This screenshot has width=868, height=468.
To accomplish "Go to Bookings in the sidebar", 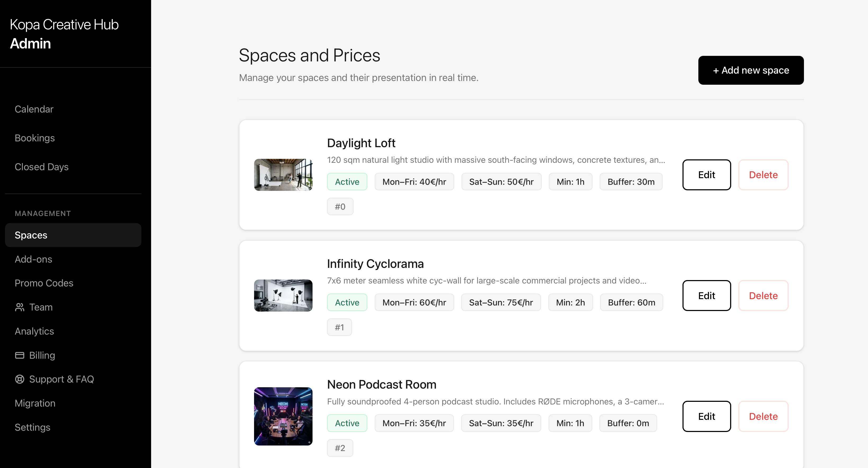I will tap(35, 138).
